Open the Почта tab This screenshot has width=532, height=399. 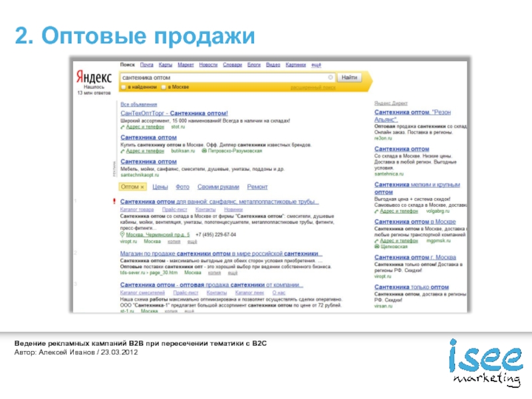tap(146, 65)
